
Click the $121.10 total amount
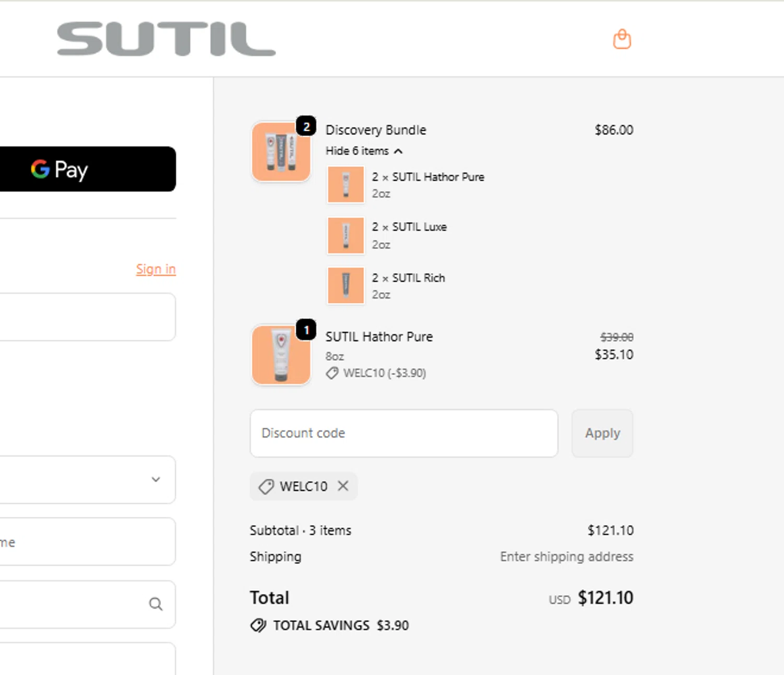point(605,598)
